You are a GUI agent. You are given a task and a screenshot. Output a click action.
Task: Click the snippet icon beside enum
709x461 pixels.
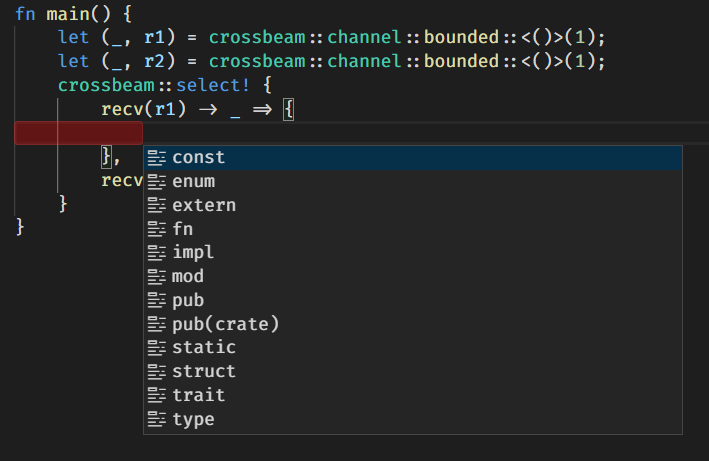click(157, 182)
